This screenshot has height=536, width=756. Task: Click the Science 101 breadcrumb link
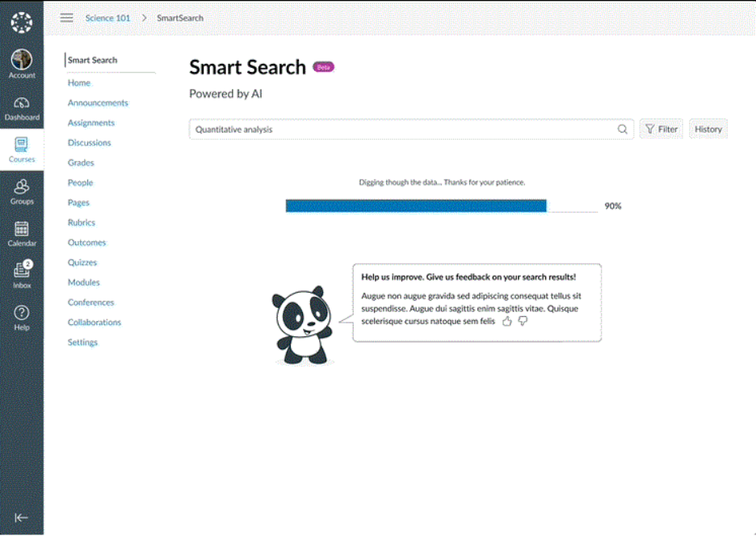click(107, 18)
